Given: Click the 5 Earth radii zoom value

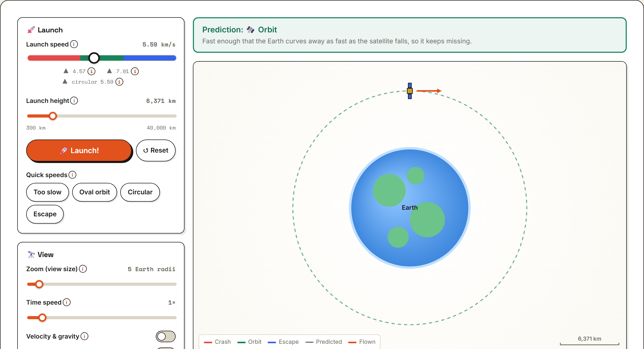Looking at the screenshot, I should click(152, 269).
